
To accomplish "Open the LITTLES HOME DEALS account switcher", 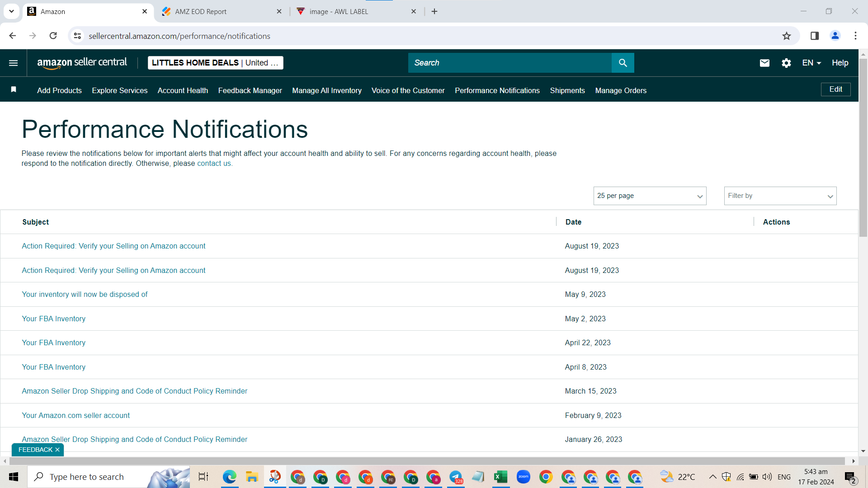I will [216, 63].
